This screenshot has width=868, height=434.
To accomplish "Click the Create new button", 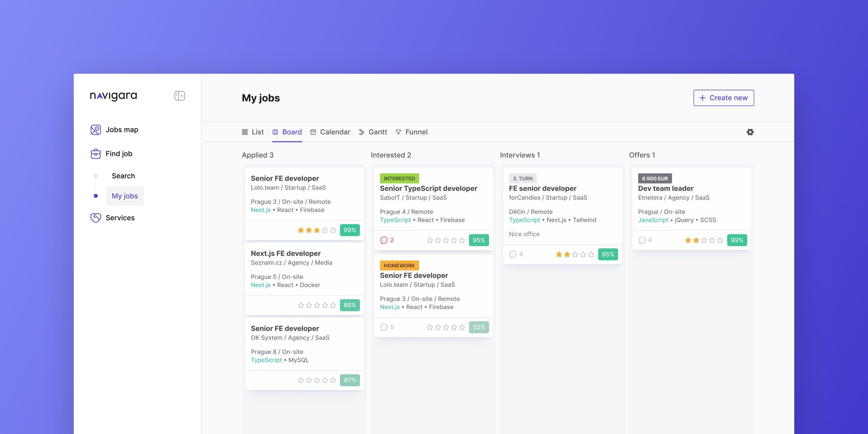I will click(x=723, y=98).
